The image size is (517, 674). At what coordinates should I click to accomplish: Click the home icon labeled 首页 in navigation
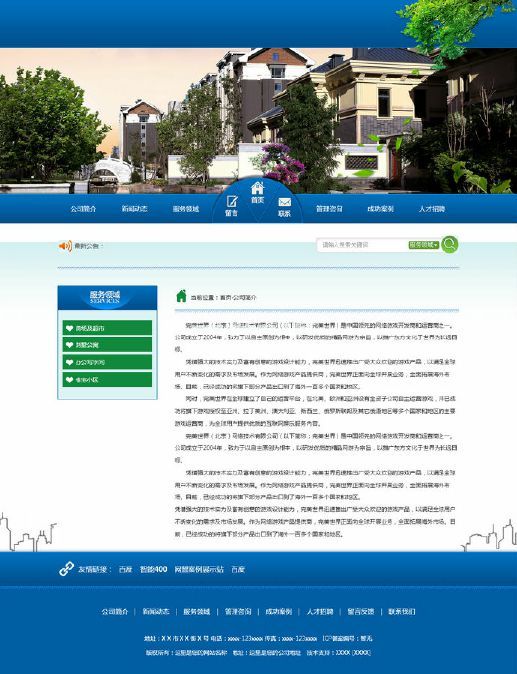tap(257, 188)
